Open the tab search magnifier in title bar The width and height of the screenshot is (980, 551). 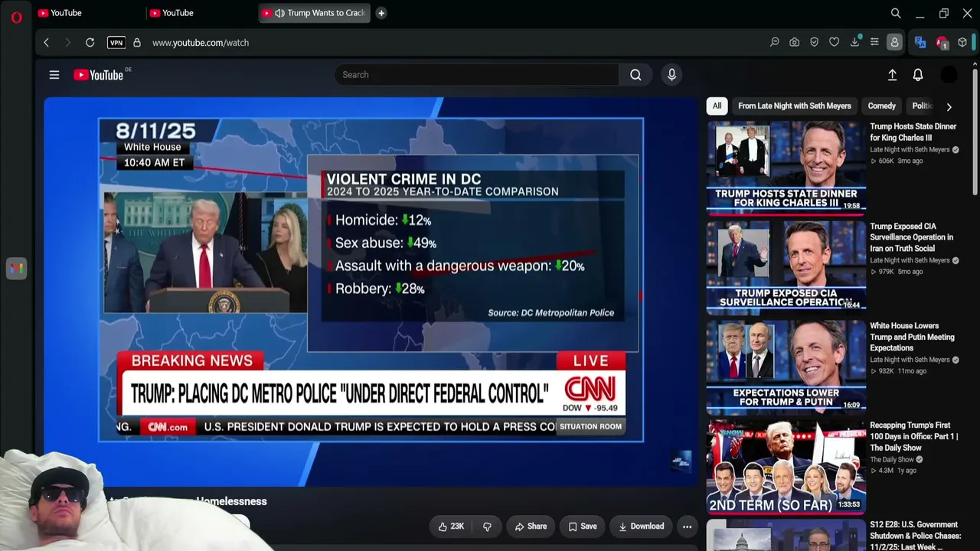pyautogui.click(x=896, y=13)
